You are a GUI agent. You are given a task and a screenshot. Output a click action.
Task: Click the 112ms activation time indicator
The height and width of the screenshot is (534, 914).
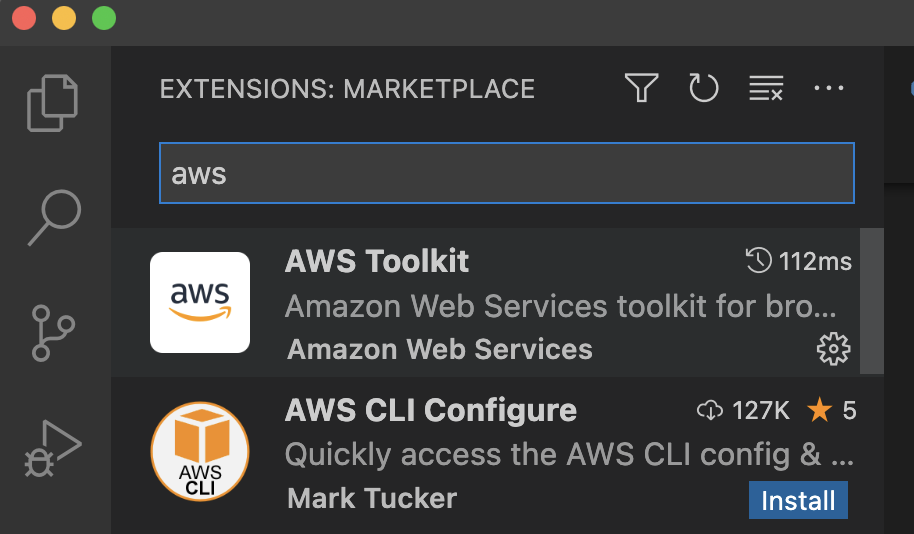tap(799, 261)
